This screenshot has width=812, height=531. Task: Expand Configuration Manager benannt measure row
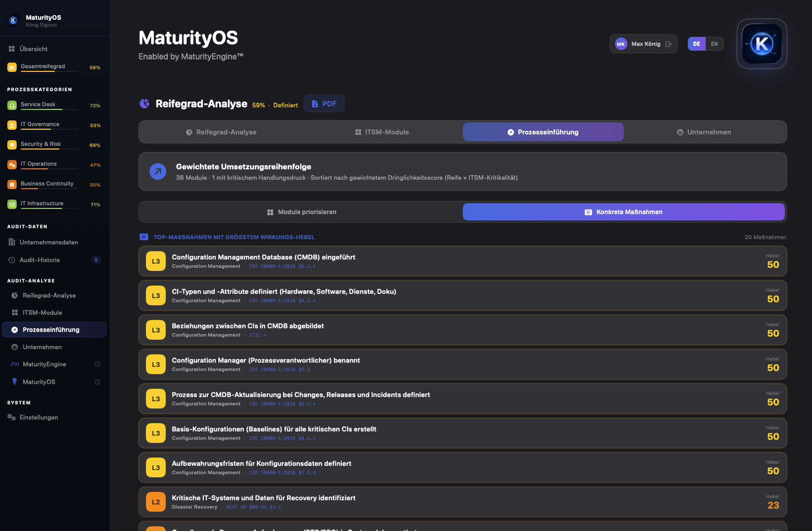463,364
